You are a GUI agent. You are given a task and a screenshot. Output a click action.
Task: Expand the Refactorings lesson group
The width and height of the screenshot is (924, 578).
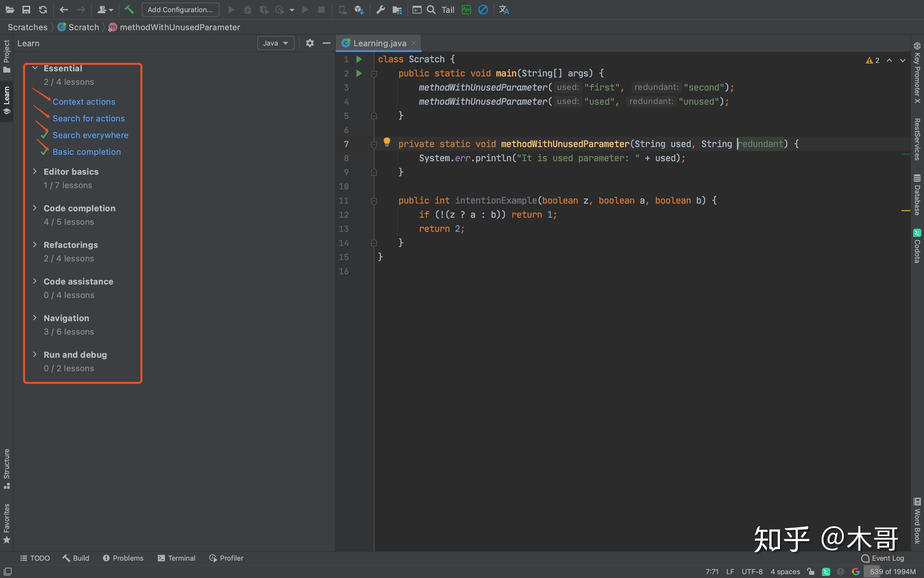click(35, 245)
